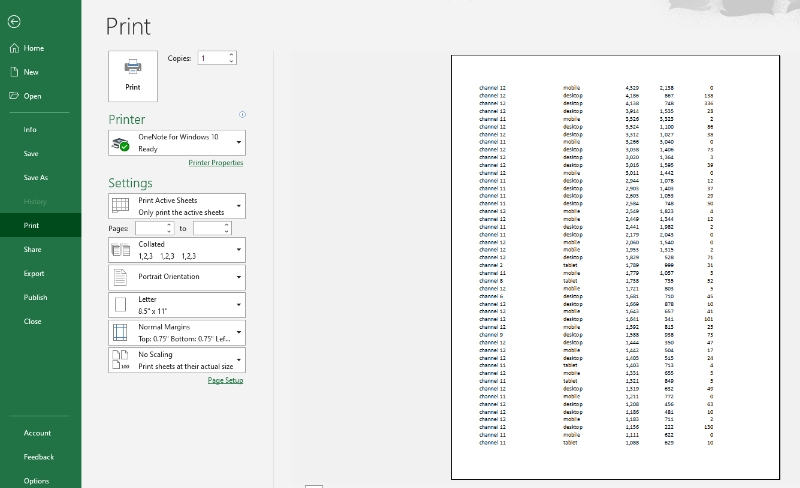The image size is (800, 488).
Task: Select Export in the sidebar
Action: [34, 273]
